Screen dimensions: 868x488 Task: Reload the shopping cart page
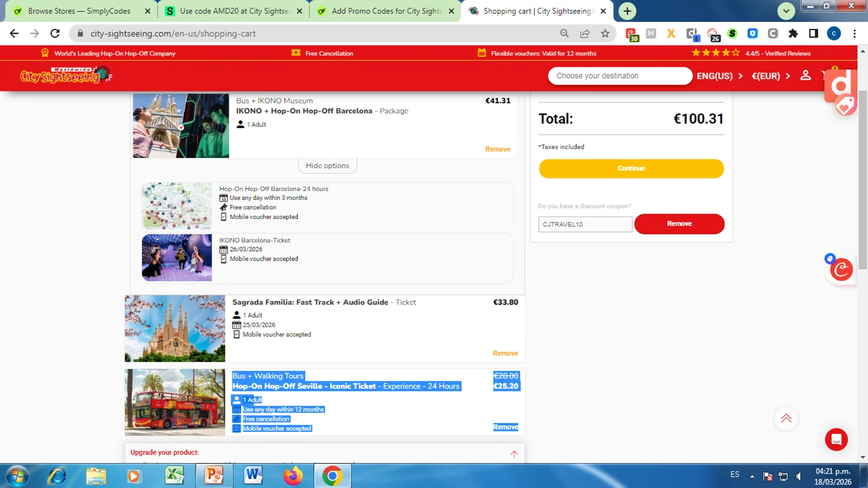55,34
